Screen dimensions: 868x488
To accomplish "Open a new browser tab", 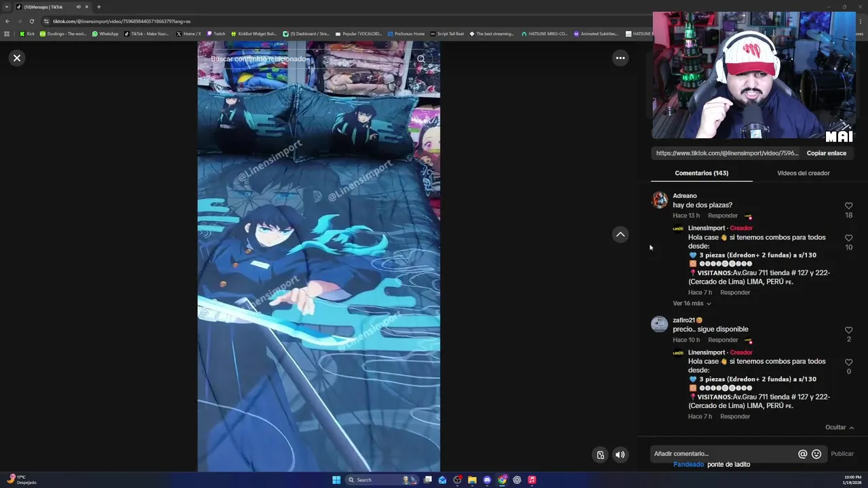I will pos(98,7).
